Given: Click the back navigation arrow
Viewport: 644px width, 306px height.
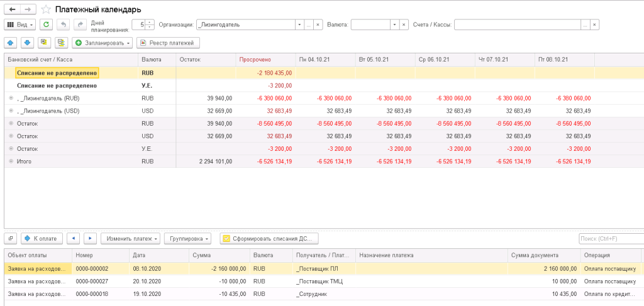Looking at the screenshot, I should click(x=13, y=10).
